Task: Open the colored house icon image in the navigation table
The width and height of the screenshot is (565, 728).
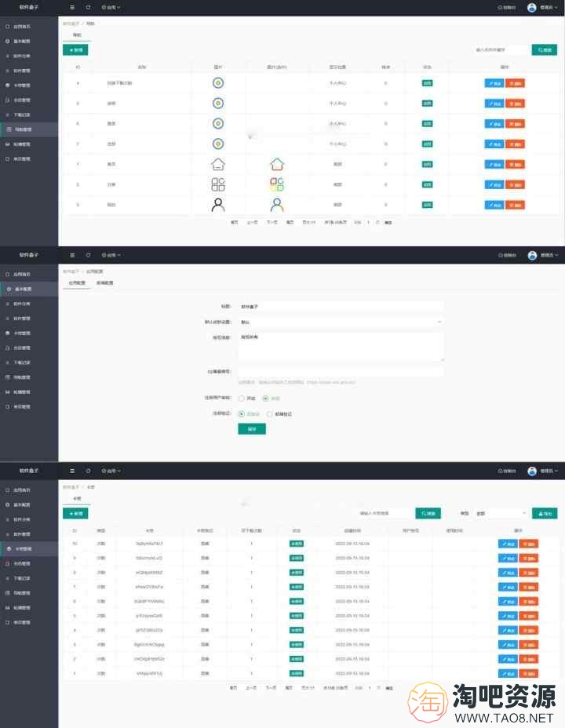Action: (277, 164)
